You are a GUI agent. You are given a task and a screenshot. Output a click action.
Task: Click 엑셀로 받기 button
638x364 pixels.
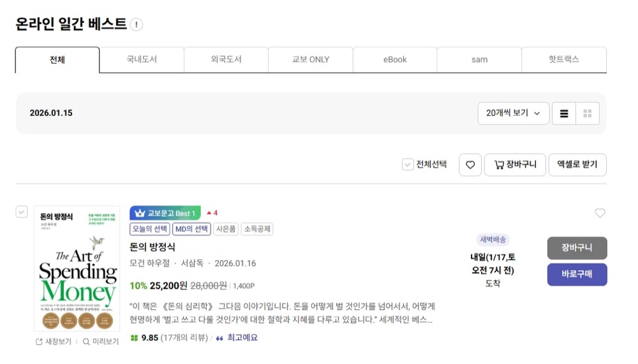577,164
